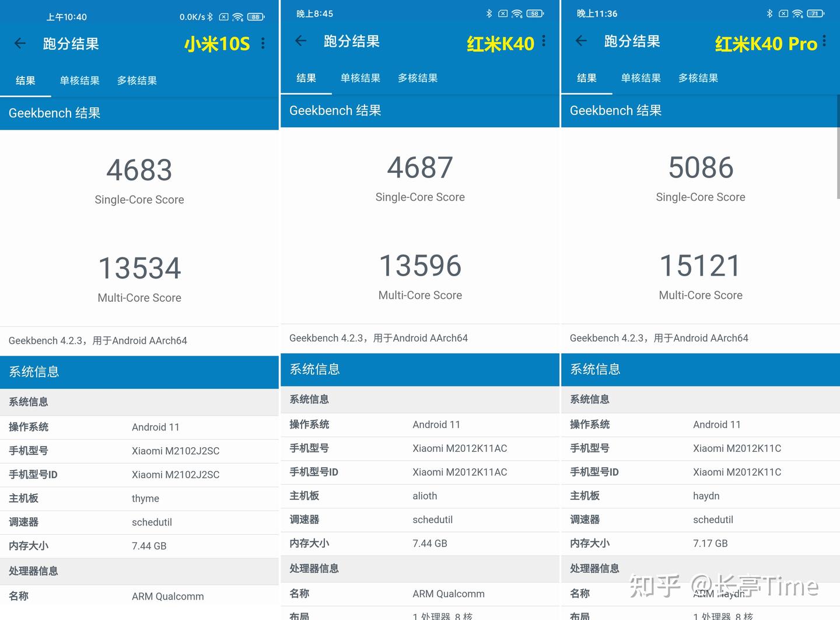The image size is (840, 620).
Task: Open the overflow menu on 小米10S screen
Action: pyautogui.click(x=262, y=43)
